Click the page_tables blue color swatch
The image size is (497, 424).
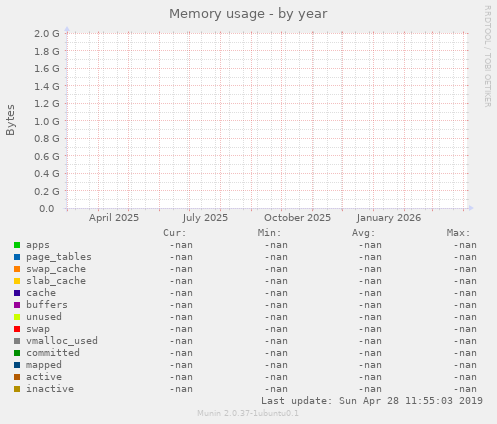pyautogui.click(x=17, y=257)
